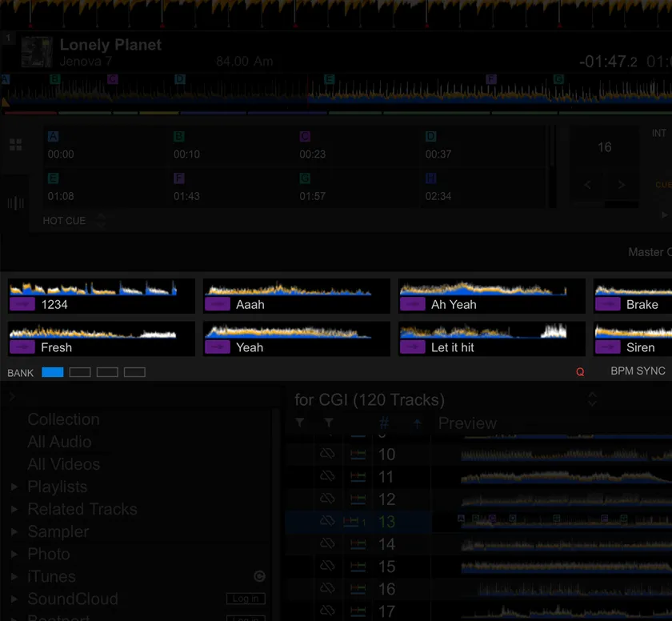Switch to the second sampler bank
The width and height of the screenshot is (672, 621).
80,372
